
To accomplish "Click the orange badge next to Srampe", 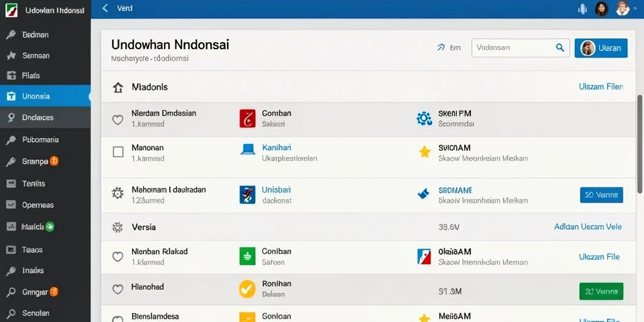I will coord(54,161).
